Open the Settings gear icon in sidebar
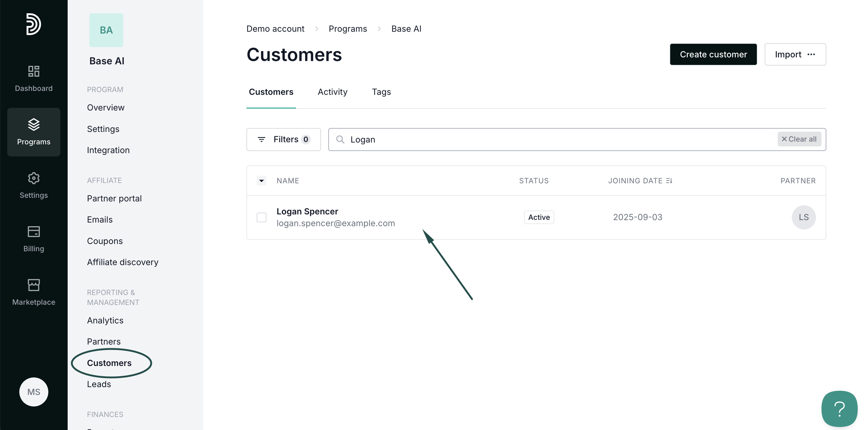868x430 pixels. tap(34, 178)
